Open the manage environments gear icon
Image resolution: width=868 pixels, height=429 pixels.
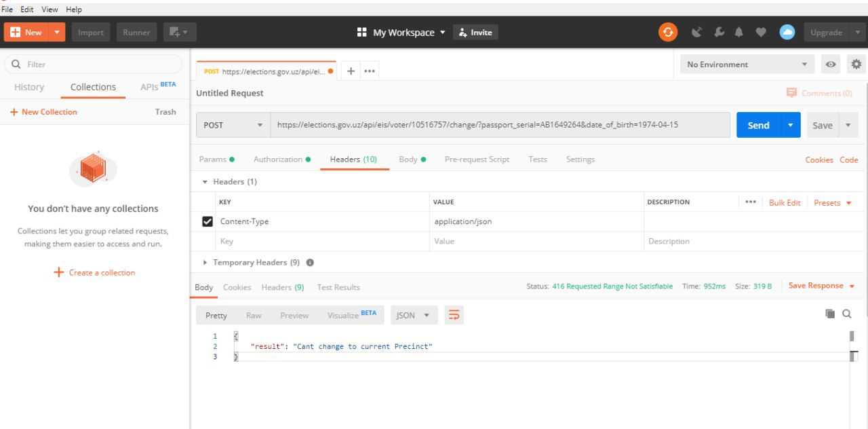click(856, 64)
